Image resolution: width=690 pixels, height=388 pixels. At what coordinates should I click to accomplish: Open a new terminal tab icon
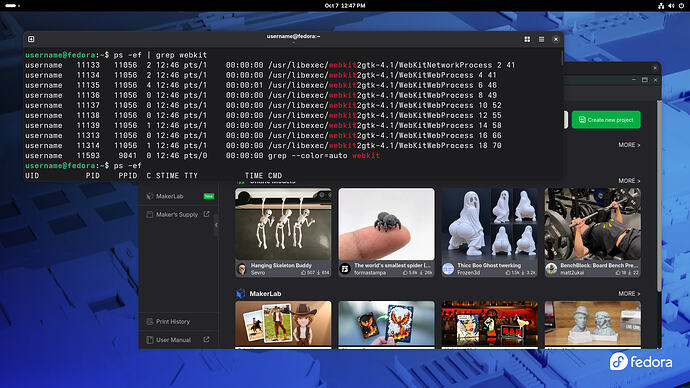coord(31,39)
